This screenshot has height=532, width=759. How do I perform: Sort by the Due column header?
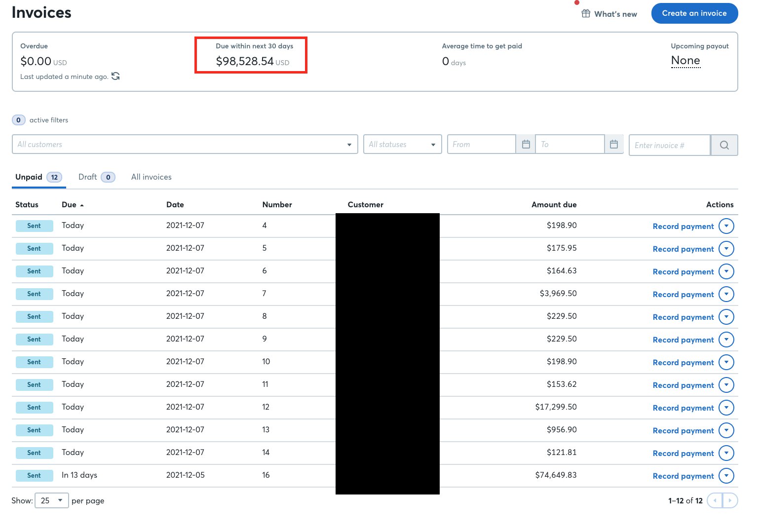[73, 205]
